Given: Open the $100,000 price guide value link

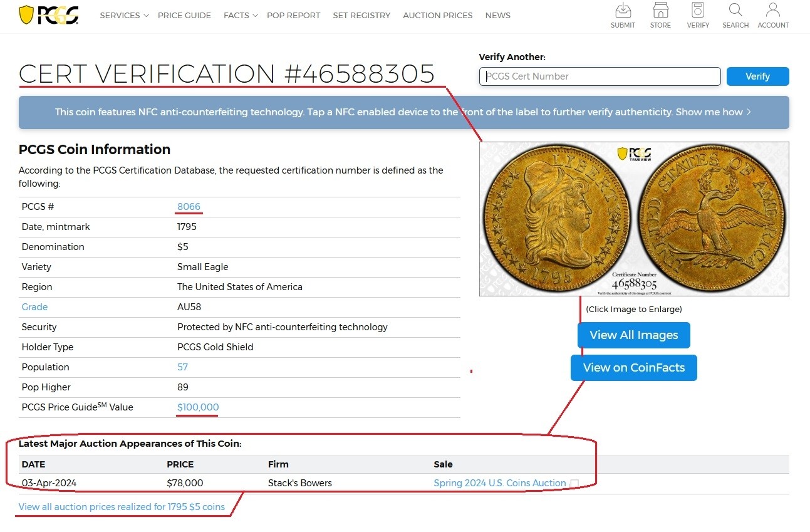Looking at the screenshot, I should 198,407.
